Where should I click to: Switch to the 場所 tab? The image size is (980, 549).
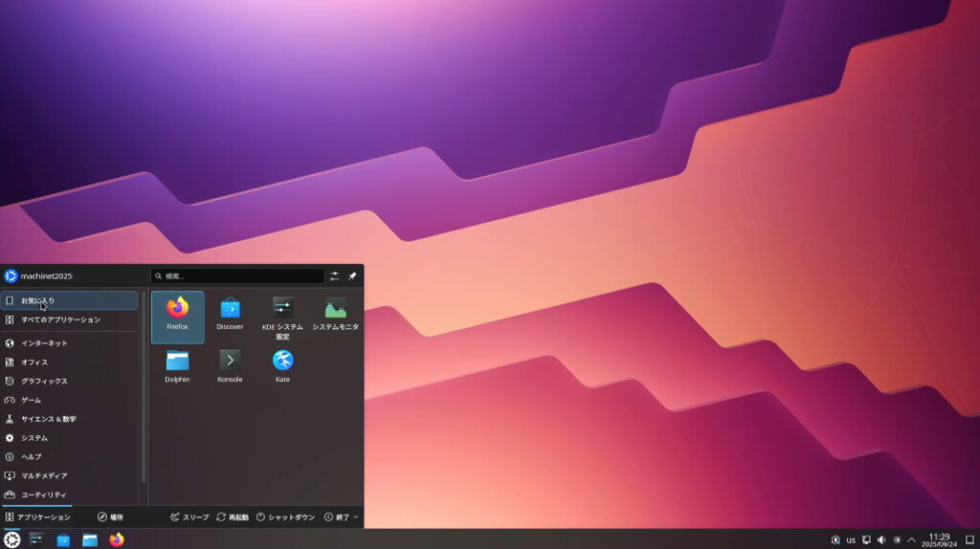[110, 517]
